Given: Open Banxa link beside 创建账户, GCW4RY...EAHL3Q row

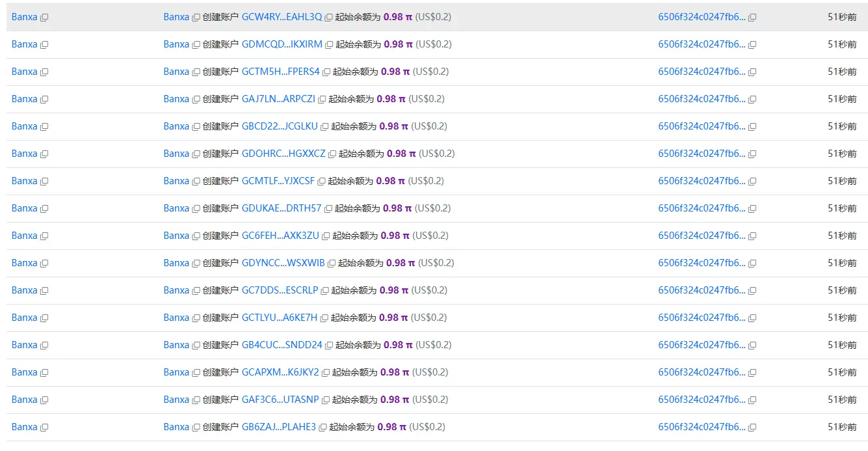Looking at the screenshot, I should point(176,17).
